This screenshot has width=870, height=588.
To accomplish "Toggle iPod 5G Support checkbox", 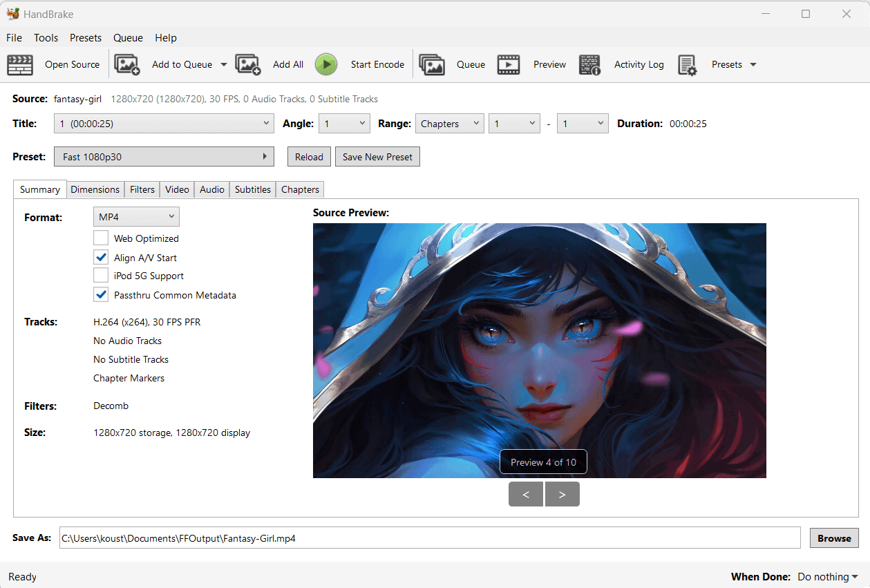I will point(101,276).
